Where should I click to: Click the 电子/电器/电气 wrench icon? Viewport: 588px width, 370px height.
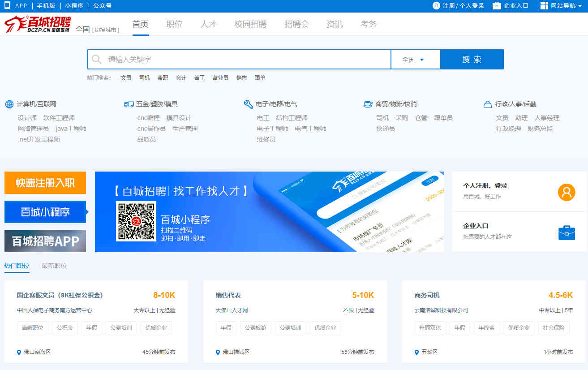[248, 104]
